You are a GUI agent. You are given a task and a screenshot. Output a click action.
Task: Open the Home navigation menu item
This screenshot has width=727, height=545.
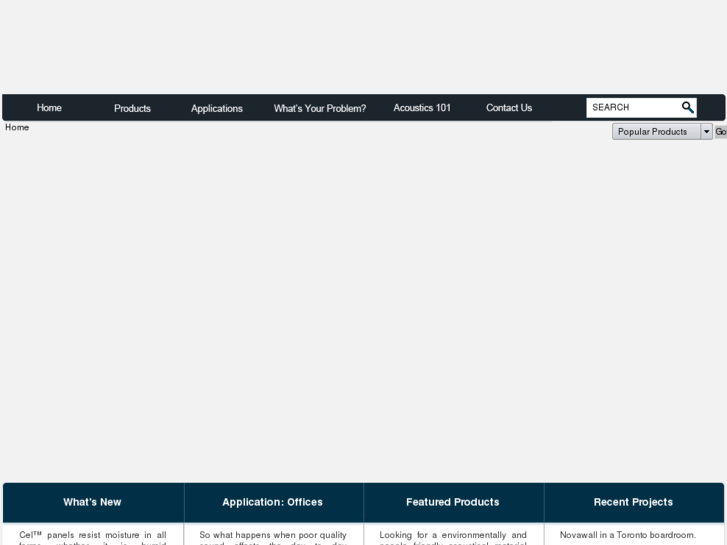tap(49, 108)
